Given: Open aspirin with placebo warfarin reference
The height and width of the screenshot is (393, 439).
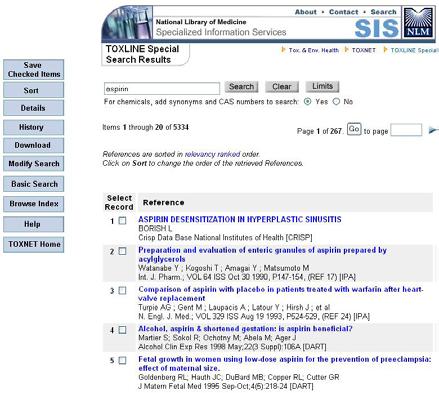Looking at the screenshot, I should click(x=281, y=294).
